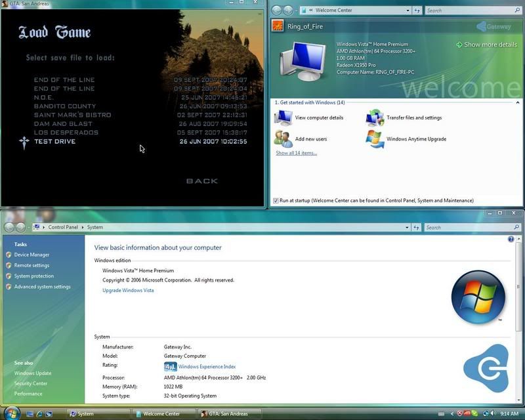Image resolution: width=525 pixels, height=420 pixels.
Task: Open Windows Experience Index link
Action: pyautogui.click(x=207, y=367)
